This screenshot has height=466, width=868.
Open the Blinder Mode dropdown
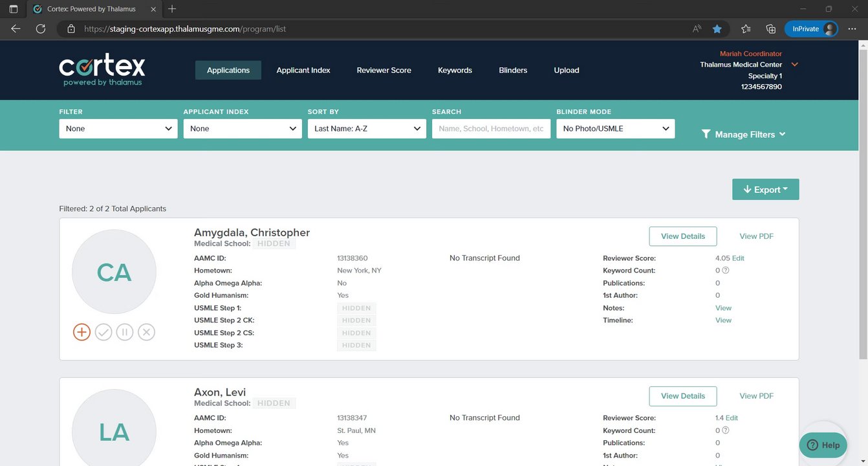tap(616, 129)
